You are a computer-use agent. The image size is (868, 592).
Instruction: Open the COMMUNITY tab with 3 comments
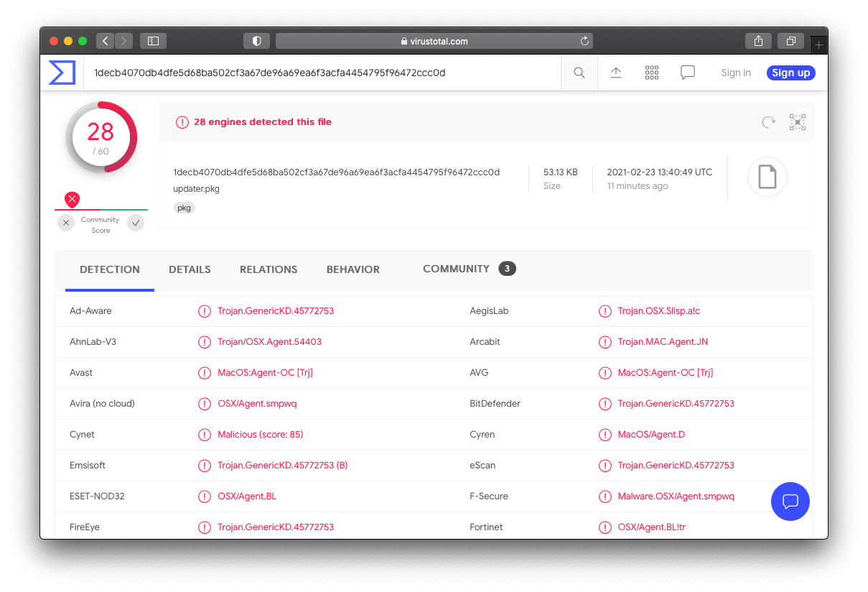457,268
